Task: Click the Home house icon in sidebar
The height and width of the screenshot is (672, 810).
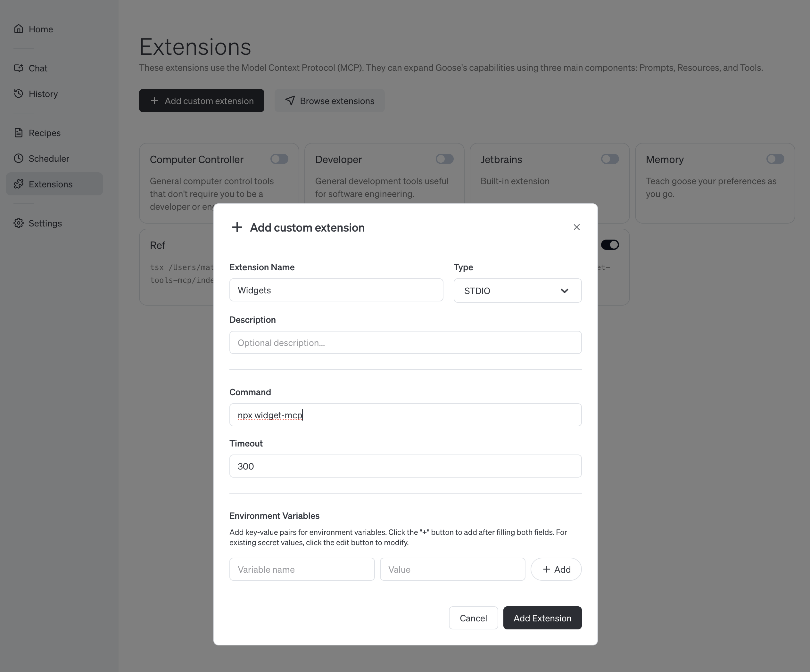Action: click(19, 29)
